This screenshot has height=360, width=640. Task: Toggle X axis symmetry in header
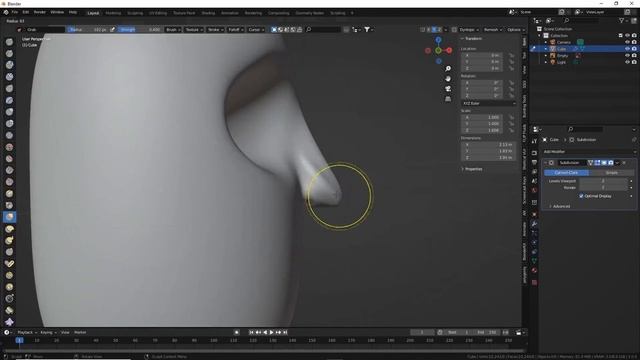(x=428, y=29)
